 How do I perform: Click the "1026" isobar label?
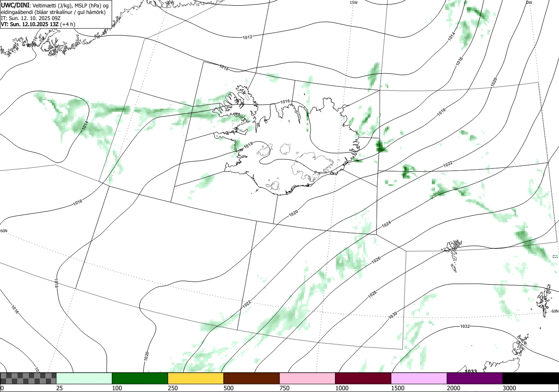[376, 260]
